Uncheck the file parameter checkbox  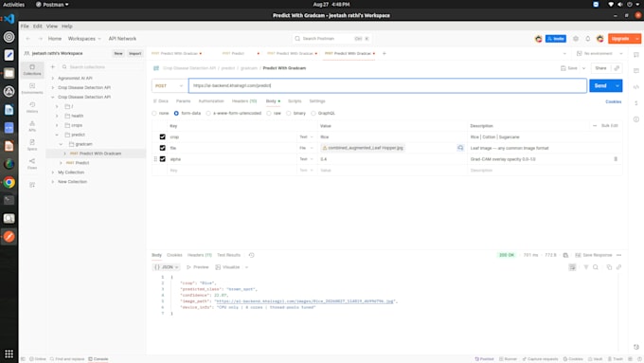(x=163, y=148)
